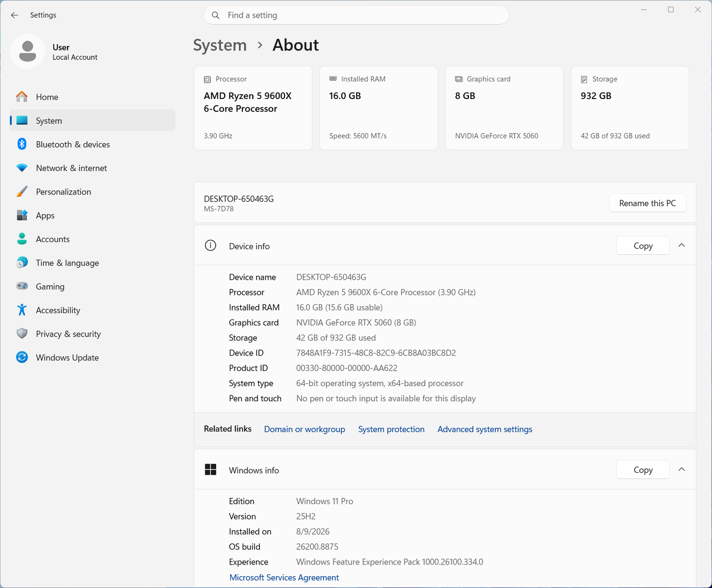Click the System type value text
The height and width of the screenshot is (588, 712).
click(x=380, y=383)
